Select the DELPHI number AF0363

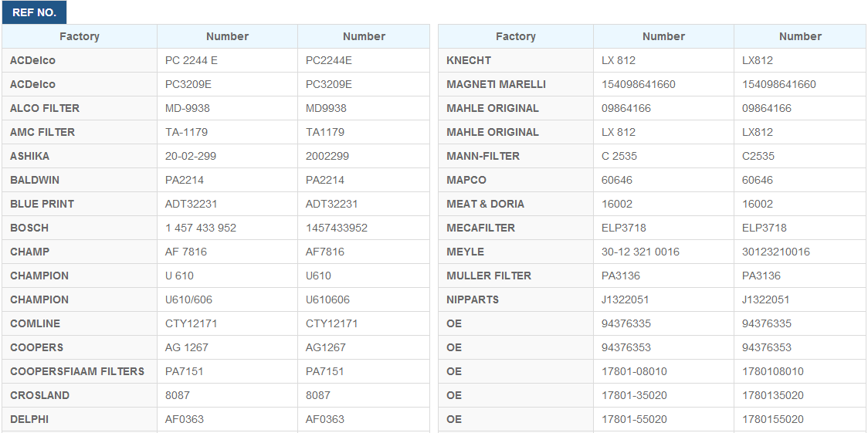pos(185,419)
